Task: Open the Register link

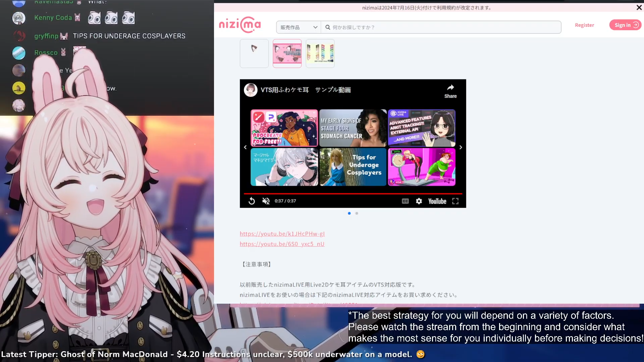Action: [584, 25]
